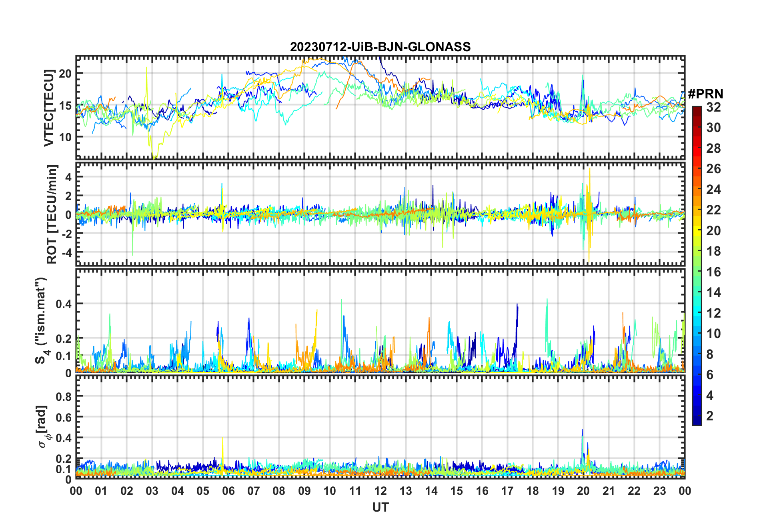Click the S4 ("ism.mat") y-axis label
761x532 pixels.
tap(41, 321)
